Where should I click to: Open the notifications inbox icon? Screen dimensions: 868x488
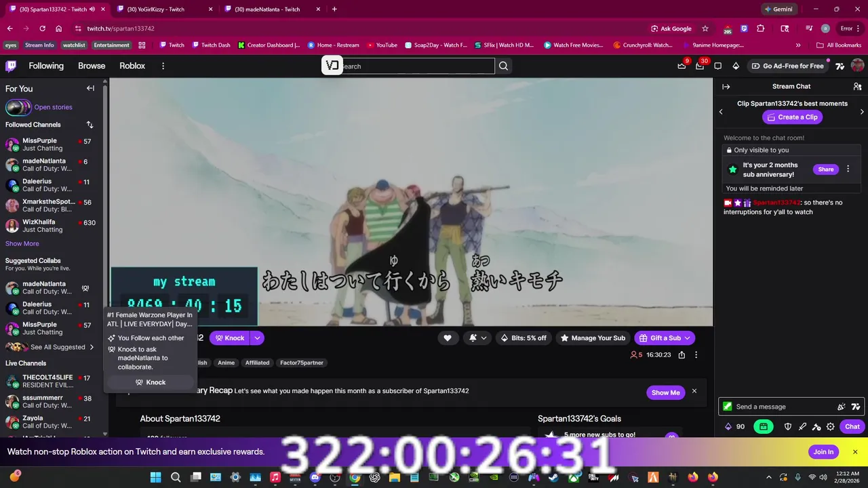coord(700,66)
